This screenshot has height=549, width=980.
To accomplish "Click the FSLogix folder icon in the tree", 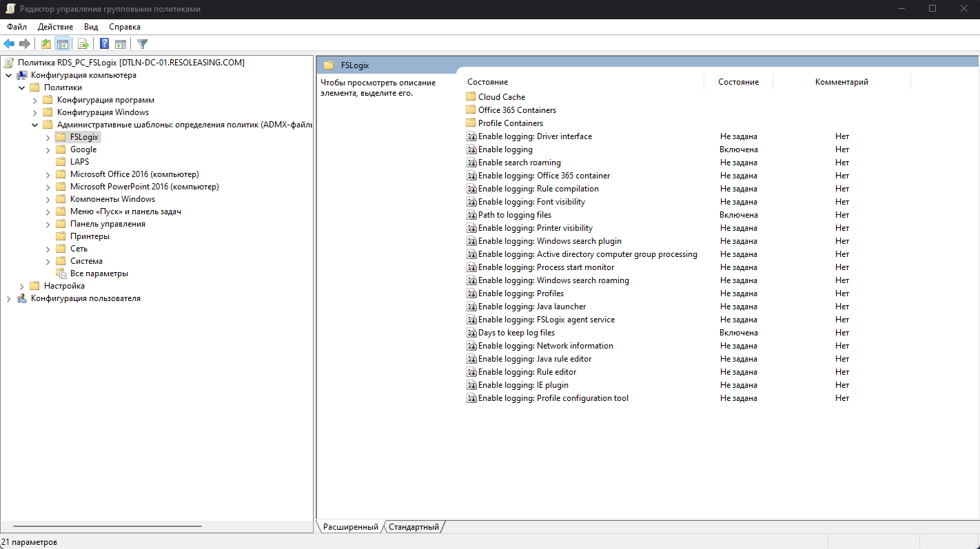I will pos(61,136).
